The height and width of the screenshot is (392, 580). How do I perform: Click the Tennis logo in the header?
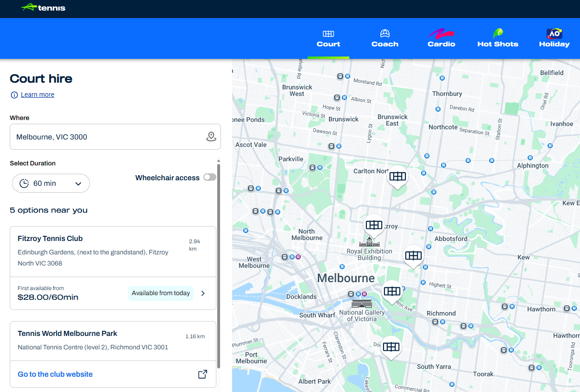click(44, 7)
